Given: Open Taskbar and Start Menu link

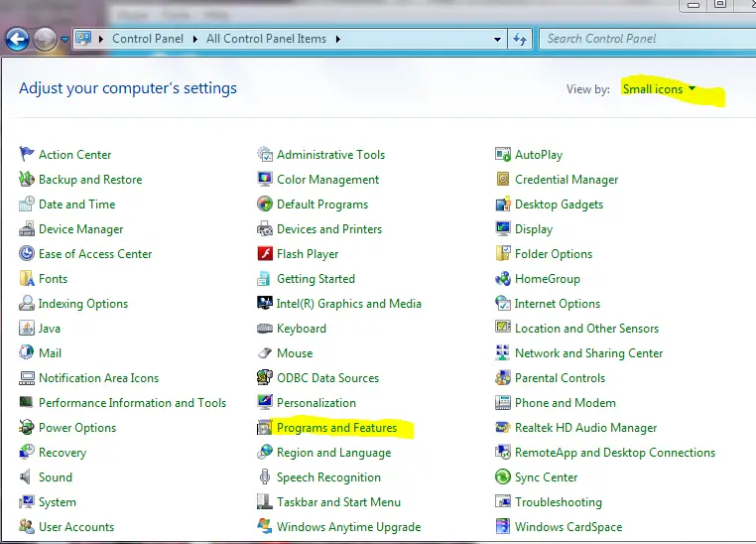Looking at the screenshot, I should tap(338, 502).
